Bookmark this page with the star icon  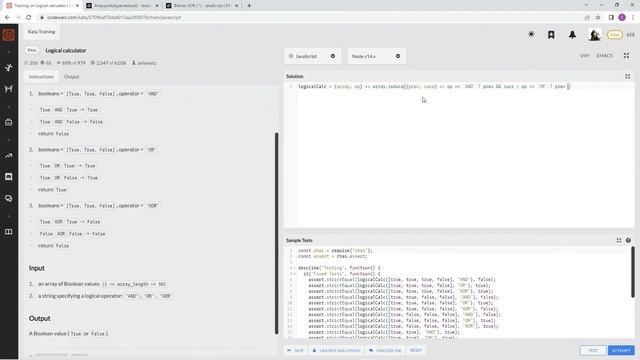[x=598, y=18]
